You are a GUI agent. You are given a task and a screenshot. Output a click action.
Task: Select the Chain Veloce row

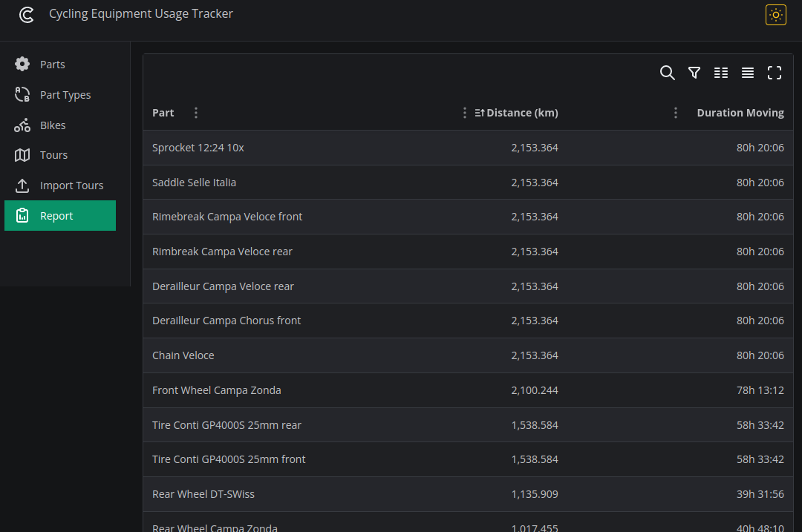click(x=468, y=355)
